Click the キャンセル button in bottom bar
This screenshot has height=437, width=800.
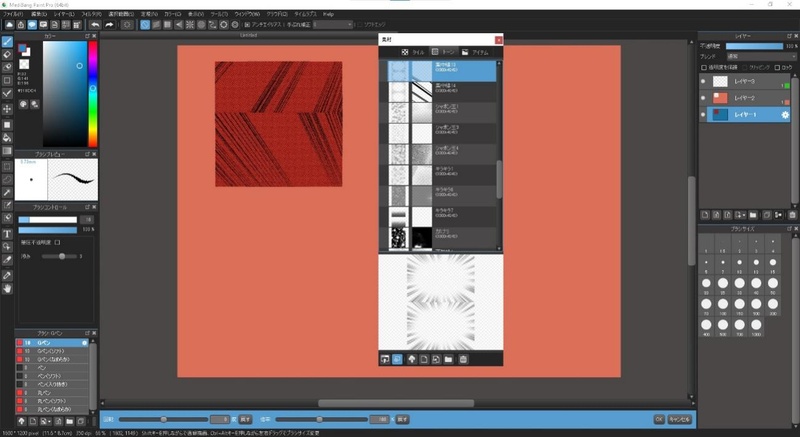click(x=679, y=420)
